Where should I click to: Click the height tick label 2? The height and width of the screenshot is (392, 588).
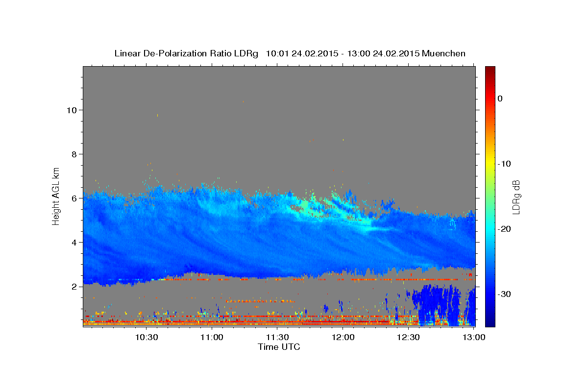74,286
